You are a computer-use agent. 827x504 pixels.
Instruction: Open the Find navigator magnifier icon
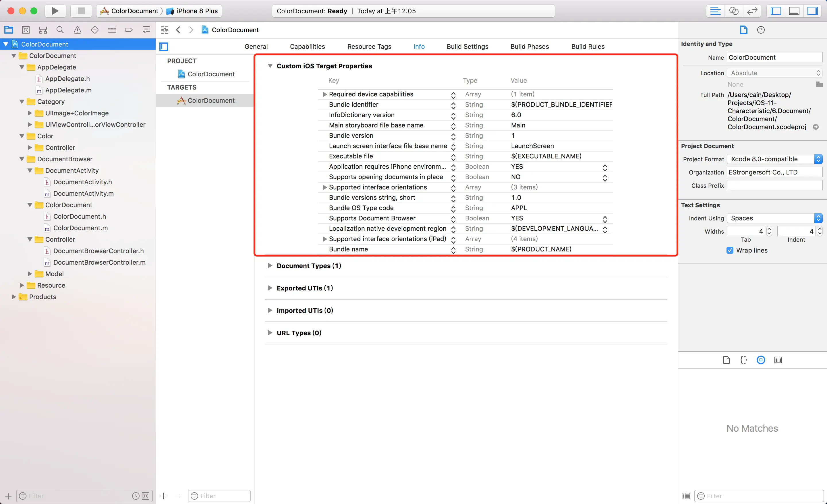point(60,30)
